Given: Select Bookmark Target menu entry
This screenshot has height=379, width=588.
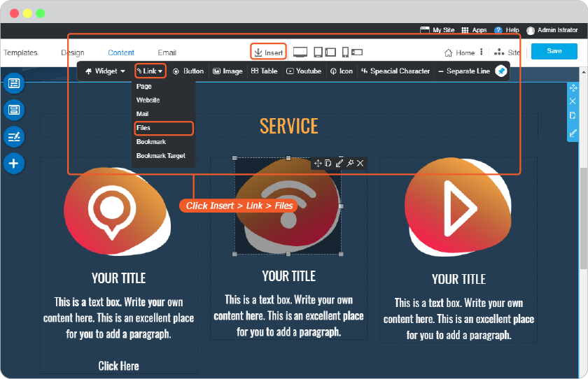Looking at the screenshot, I should [161, 156].
